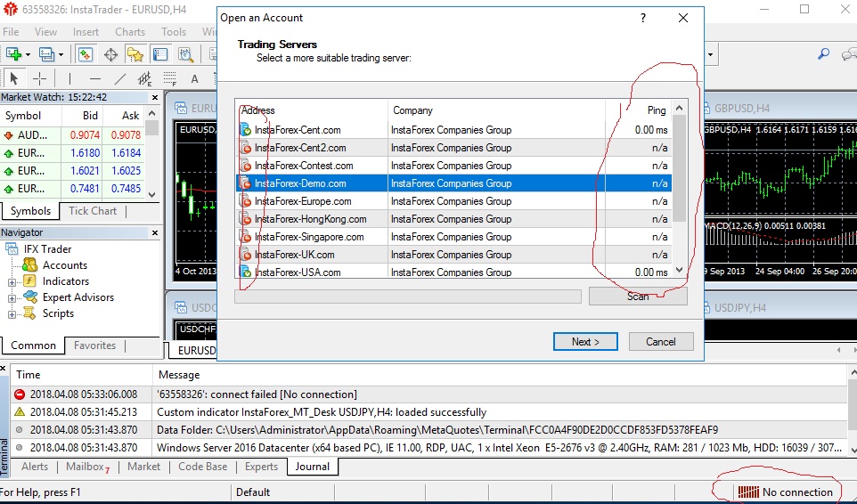
Task: Select the Crosshair tool
Action: [x=39, y=78]
